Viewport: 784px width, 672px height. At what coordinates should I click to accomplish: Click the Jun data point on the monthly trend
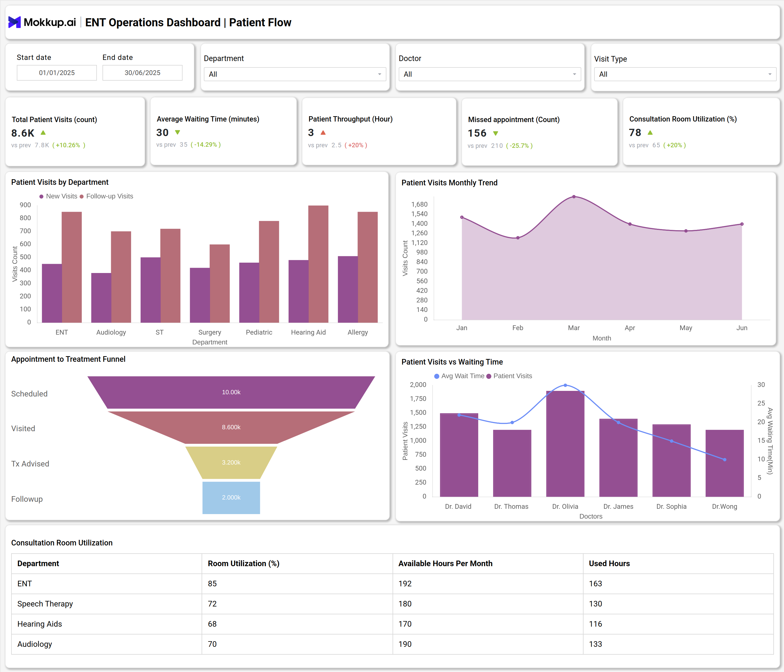[742, 224]
